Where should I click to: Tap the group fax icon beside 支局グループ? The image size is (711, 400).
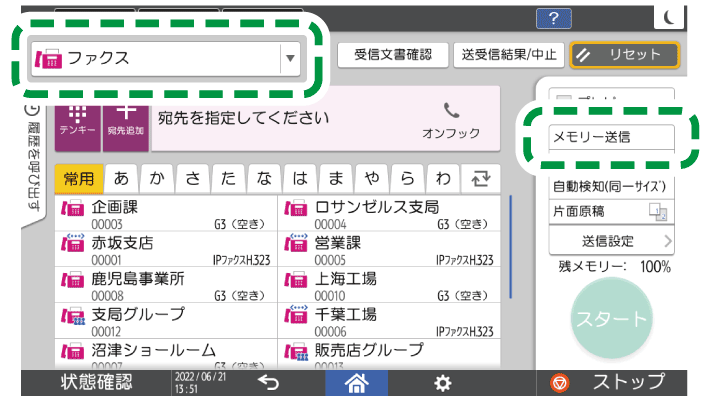(73, 315)
